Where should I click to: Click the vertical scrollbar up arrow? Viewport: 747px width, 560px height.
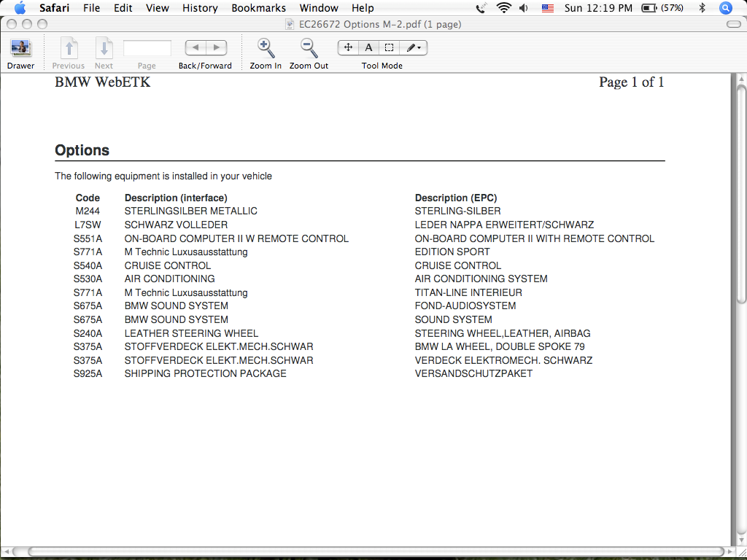(x=741, y=78)
